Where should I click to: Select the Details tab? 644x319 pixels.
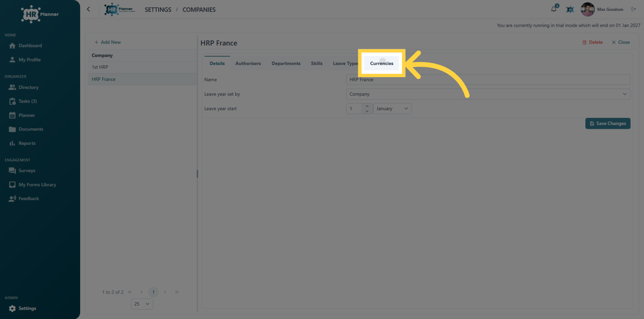(x=217, y=63)
